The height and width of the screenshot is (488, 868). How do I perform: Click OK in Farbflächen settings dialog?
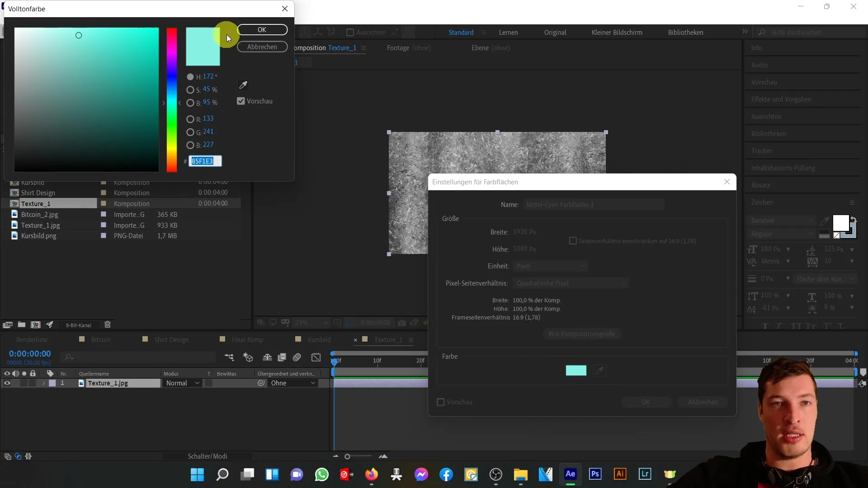(646, 402)
